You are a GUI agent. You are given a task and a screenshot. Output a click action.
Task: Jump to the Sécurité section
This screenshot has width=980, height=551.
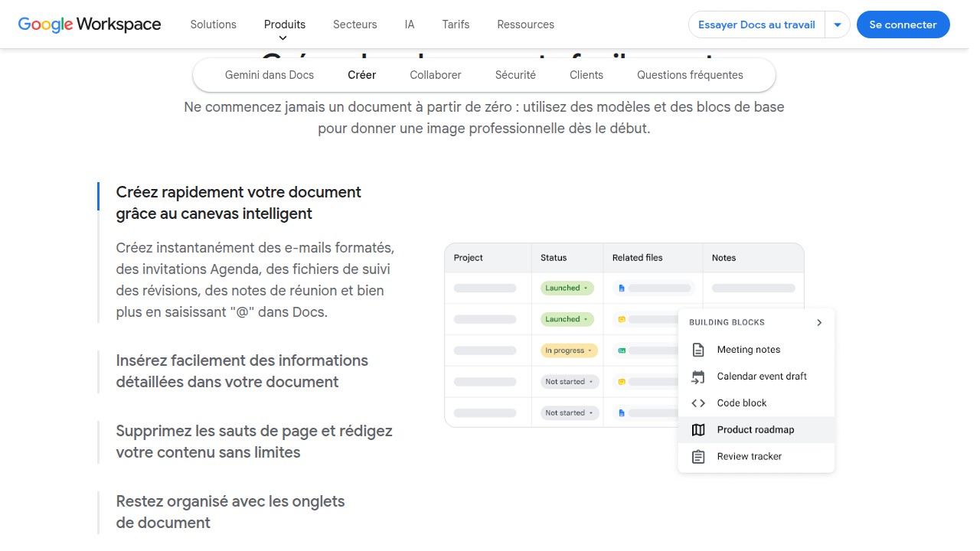tap(516, 75)
